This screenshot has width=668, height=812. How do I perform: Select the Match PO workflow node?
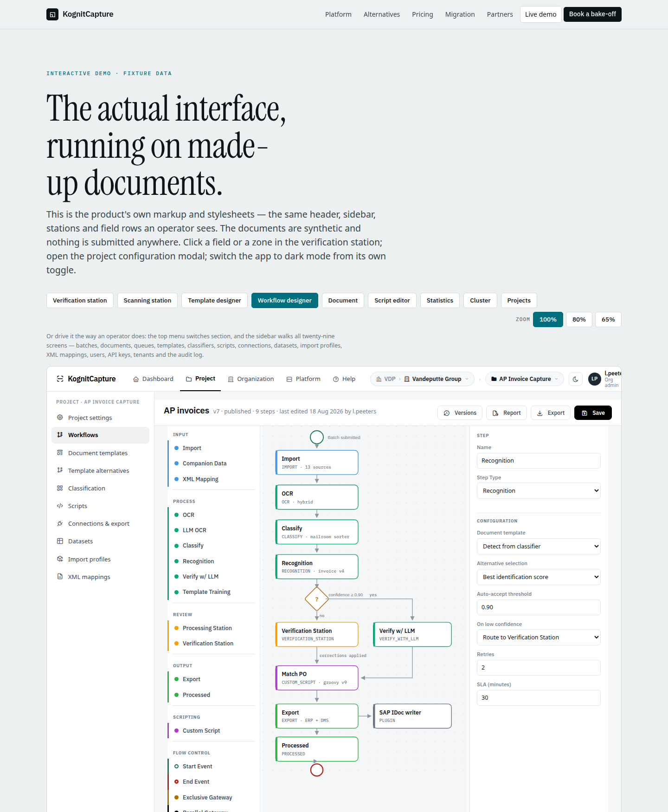(317, 678)
